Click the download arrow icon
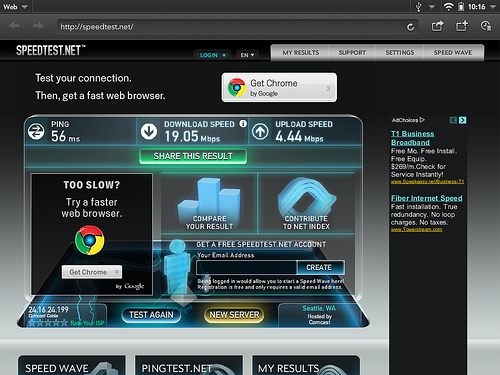500x375 pixels. coord(149,131)
